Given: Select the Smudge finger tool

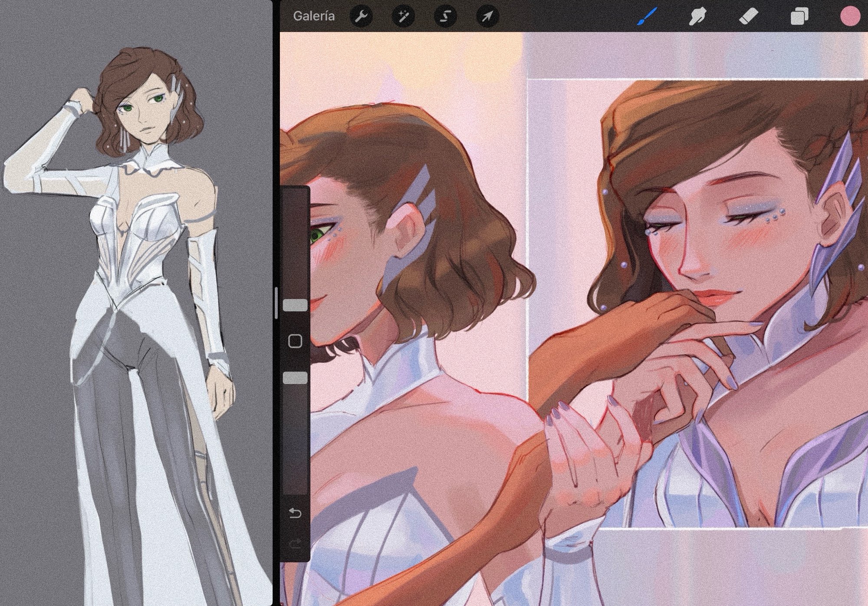Looking at the screenshot, I should 697,17.
